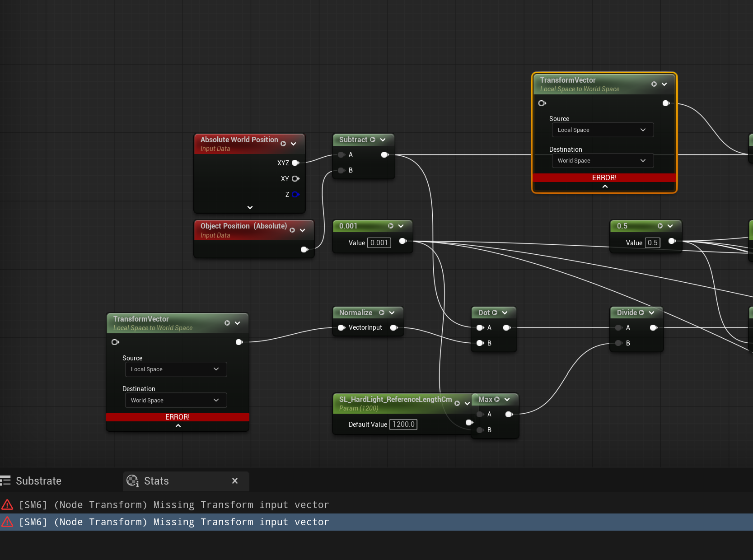Edit the Default Value 1200.0 field
The width and height of the screenshot is (753, 560).
[x=403, y=425]
